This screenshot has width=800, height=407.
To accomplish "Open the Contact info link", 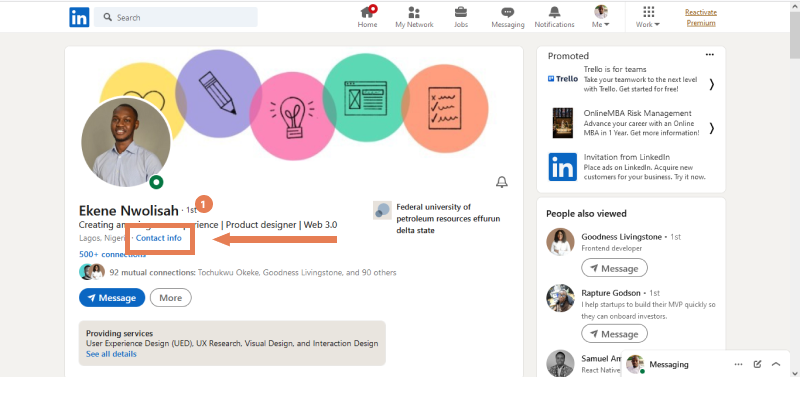I will point(159,238).
